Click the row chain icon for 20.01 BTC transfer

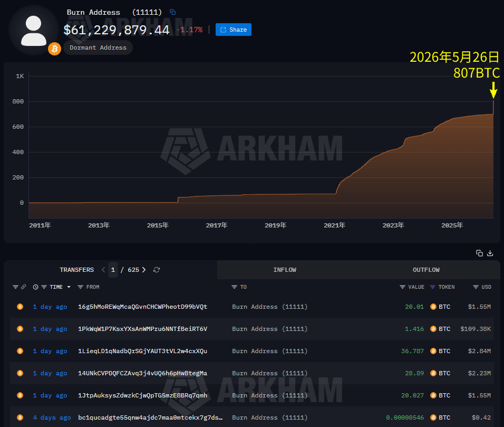tap(20, 307)
